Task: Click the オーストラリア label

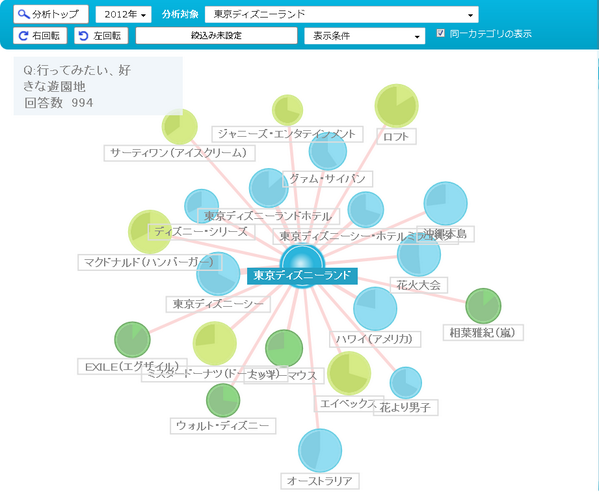Action: click(320, 481)
